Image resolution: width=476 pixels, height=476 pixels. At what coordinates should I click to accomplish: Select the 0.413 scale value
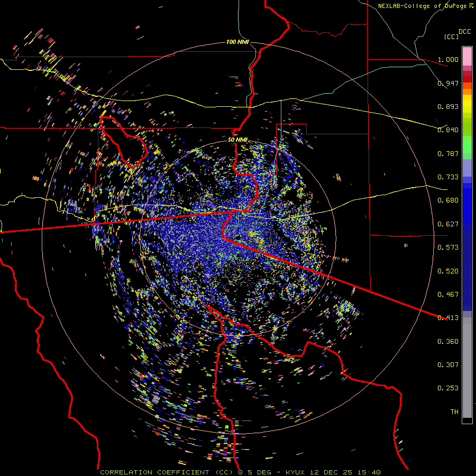point(448,318)
